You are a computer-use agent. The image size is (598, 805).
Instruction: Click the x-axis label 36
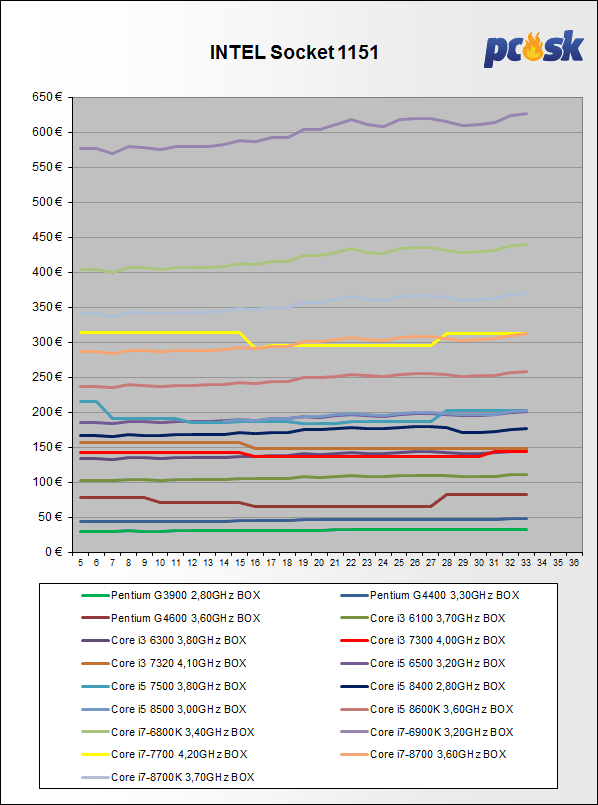pos(573,563)
